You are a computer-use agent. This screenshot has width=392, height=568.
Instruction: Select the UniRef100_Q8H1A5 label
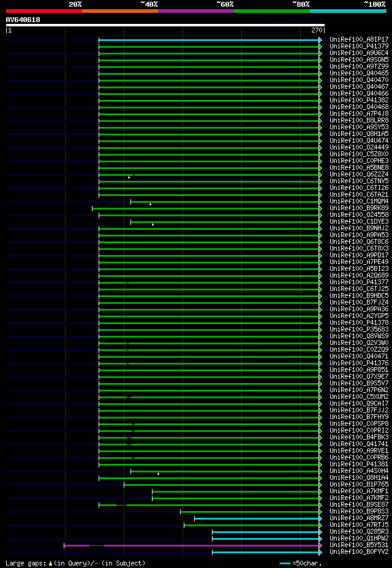click(x=359, y=134)
